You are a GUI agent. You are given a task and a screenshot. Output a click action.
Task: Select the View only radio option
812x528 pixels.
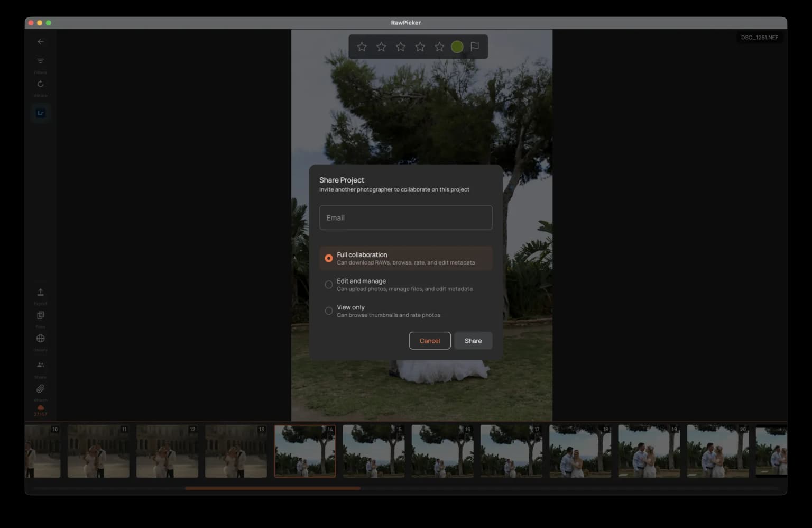(x=329, y=311)
